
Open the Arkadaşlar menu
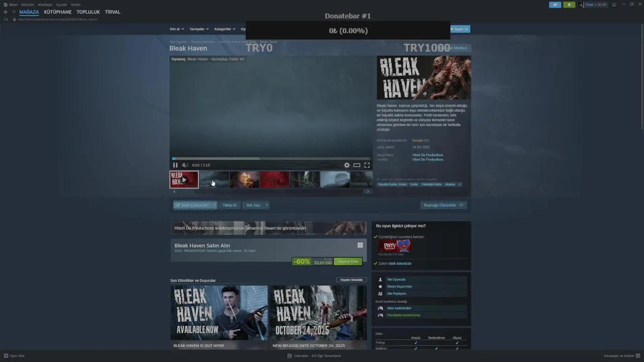(x=45, y=5)
